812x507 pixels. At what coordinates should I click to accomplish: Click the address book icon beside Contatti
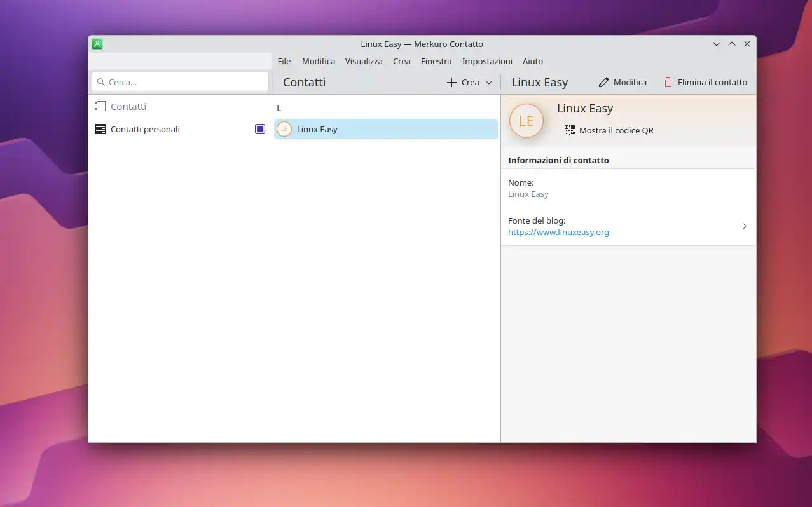click(x=100, y=107)
